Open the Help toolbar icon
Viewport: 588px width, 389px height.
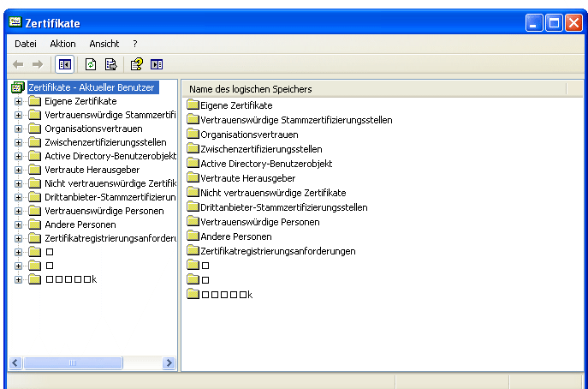tap(136, 63)
